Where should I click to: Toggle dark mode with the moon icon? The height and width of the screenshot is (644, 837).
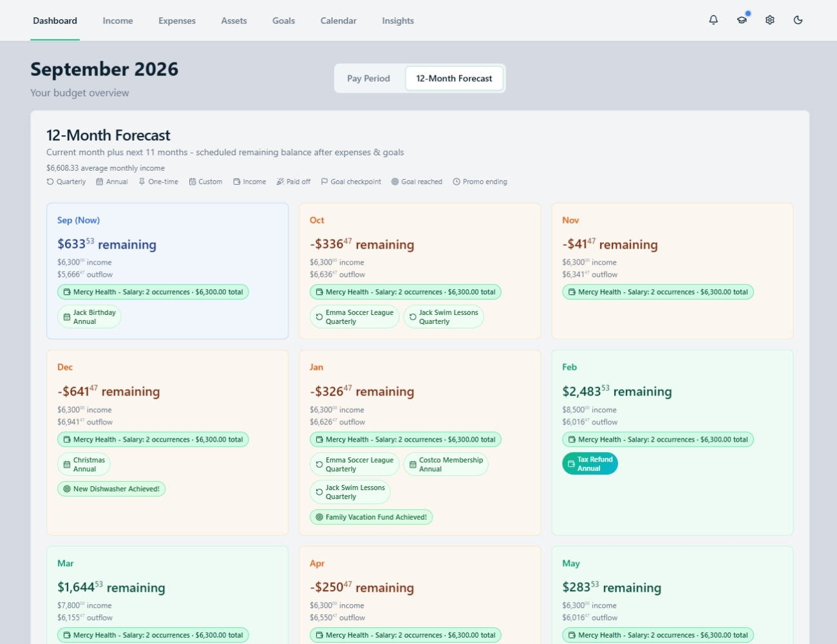coord(798,20)
